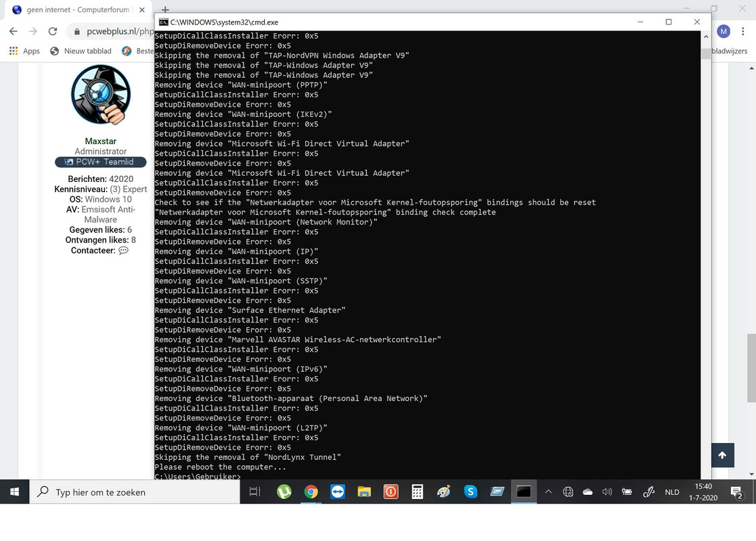The height and width of the screenshot is (541, 756).
Task: Open the Apps bookmark shortcut
Action: pyautogui.click(x=24, y=51)
